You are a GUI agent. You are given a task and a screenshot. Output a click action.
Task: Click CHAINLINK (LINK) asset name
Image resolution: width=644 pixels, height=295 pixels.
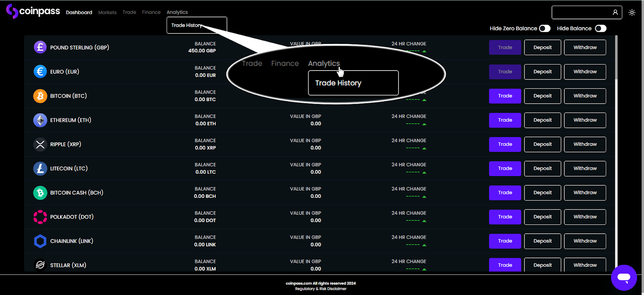click(x=72, y=241)
